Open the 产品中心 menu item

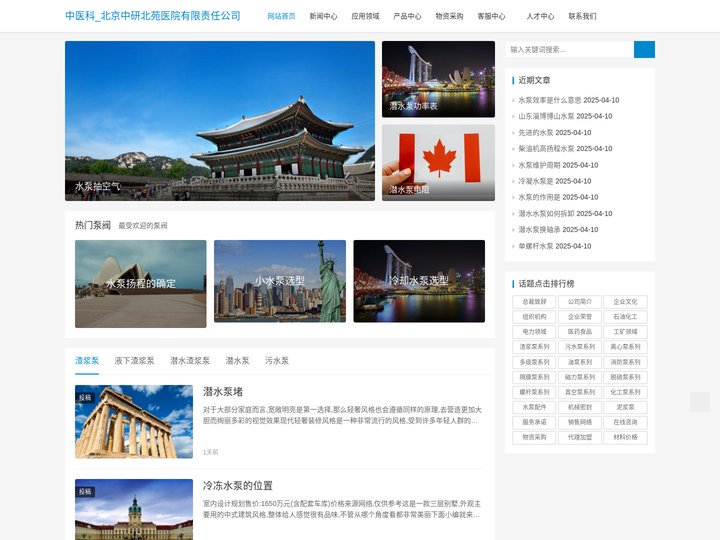point(407,16)
